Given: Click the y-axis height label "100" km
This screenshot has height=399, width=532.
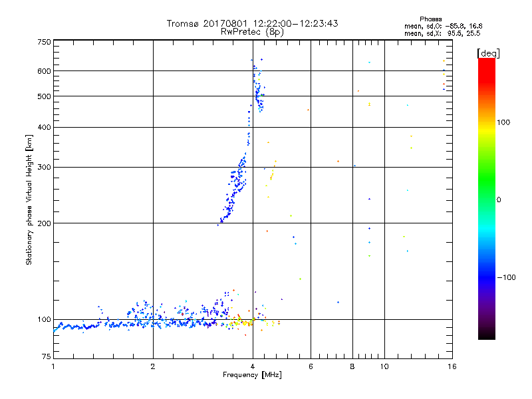Looking at the screenshot, I should pyautogui.click(x=44, y=320).
